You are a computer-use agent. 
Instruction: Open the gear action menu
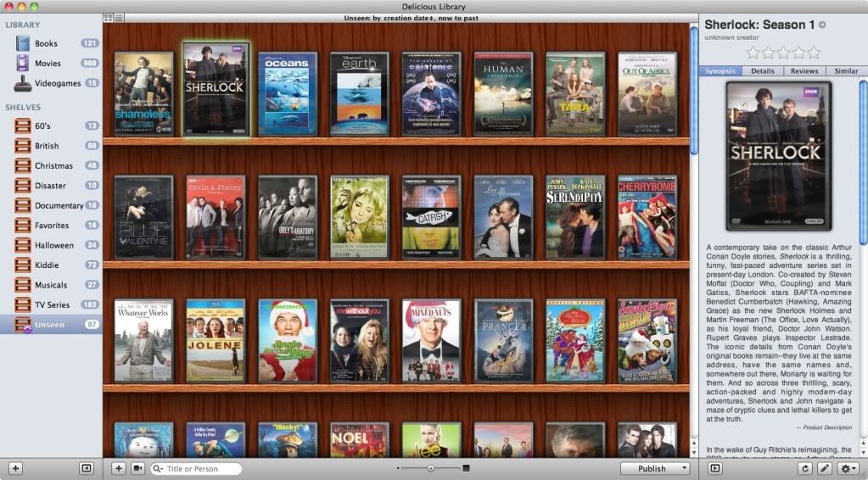[x=847, y=468]
